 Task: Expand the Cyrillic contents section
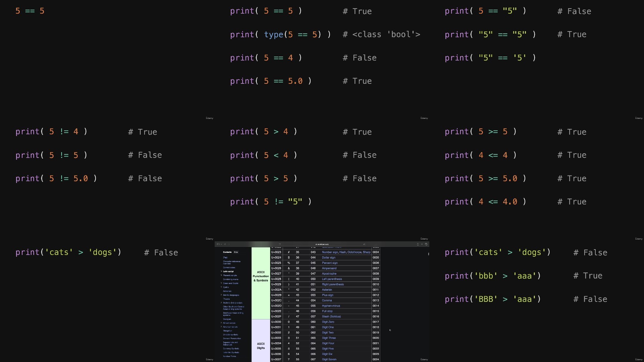221,287
